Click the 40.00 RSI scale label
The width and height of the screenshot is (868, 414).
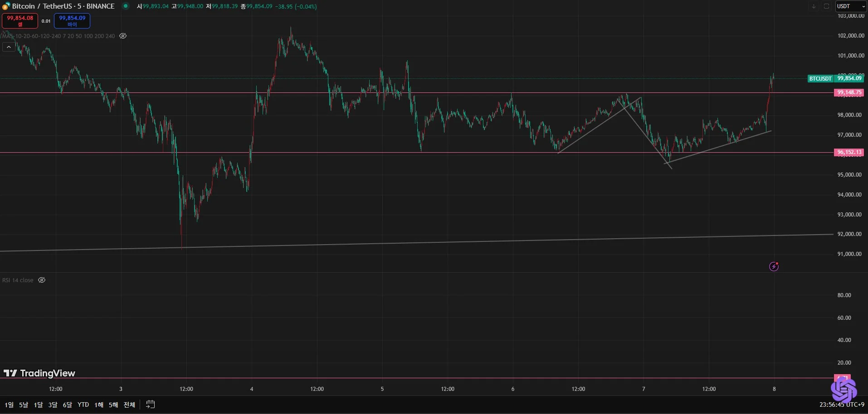coord(844,340)
